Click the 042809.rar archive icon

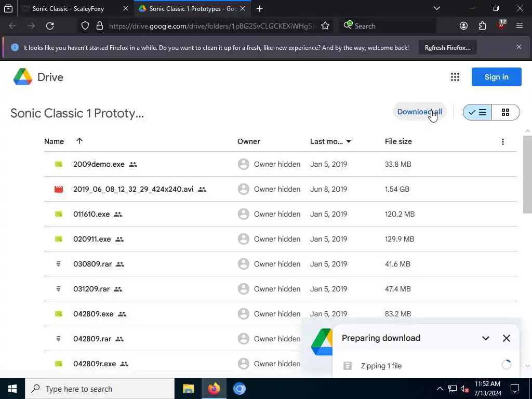coord(58,339)
